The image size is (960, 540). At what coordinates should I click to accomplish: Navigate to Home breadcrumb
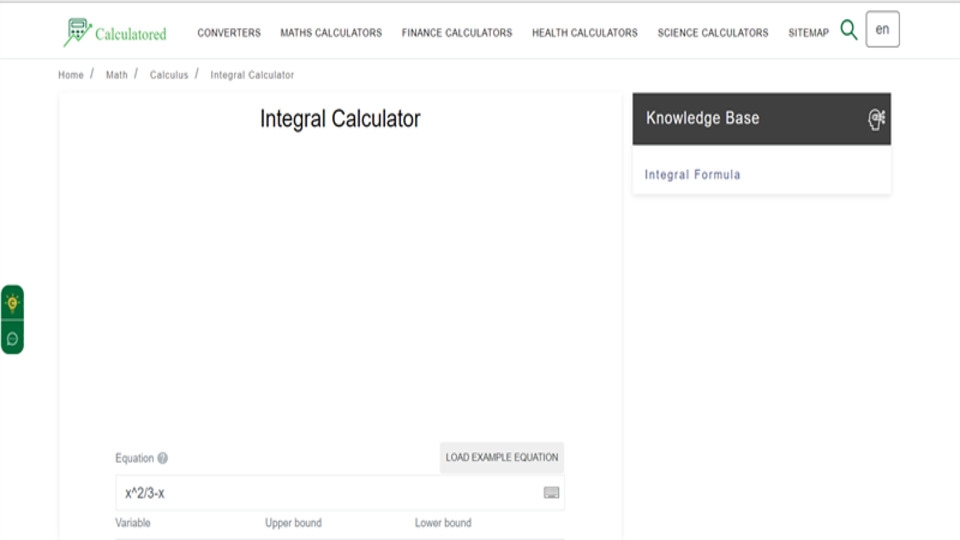coord(70,75)
